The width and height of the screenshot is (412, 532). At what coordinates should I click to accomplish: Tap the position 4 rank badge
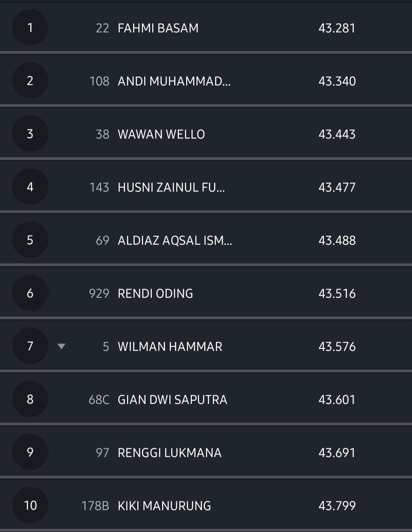(x=30, y=187)
